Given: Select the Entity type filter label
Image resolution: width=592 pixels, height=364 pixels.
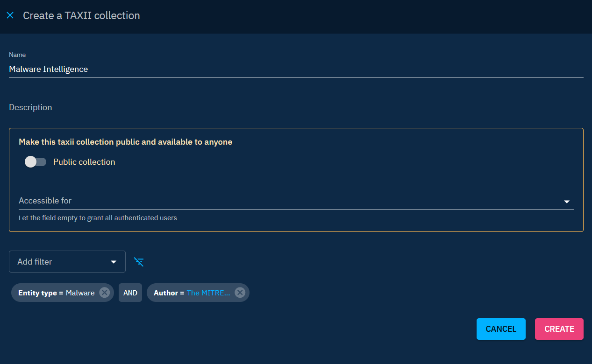Looking at the screenshot, I should pyautogui.click(x=40, y=293).
